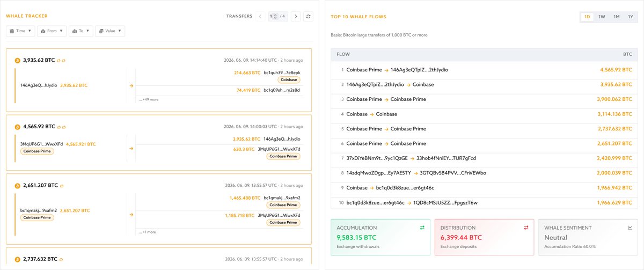Open sender address 3MqUP6G1...WwxXFd in second transfer
Image resolution: width=644 pixels, height=270 pixels.
[41, 144]
